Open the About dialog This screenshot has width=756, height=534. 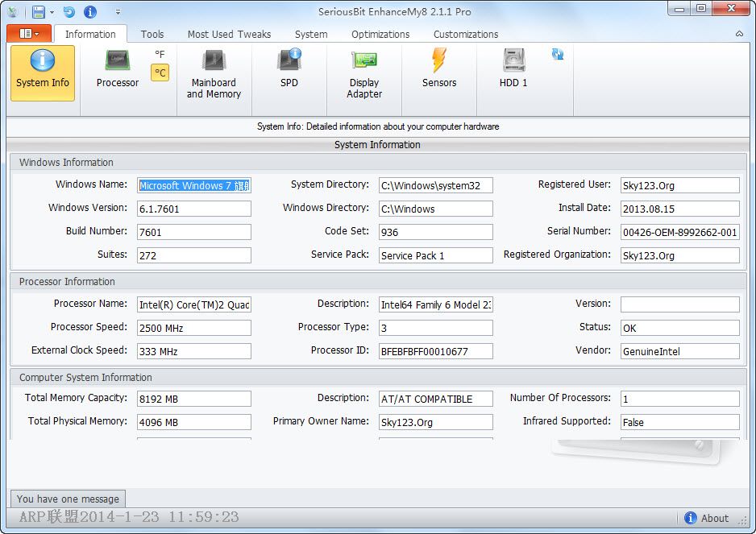coord(707,518)
